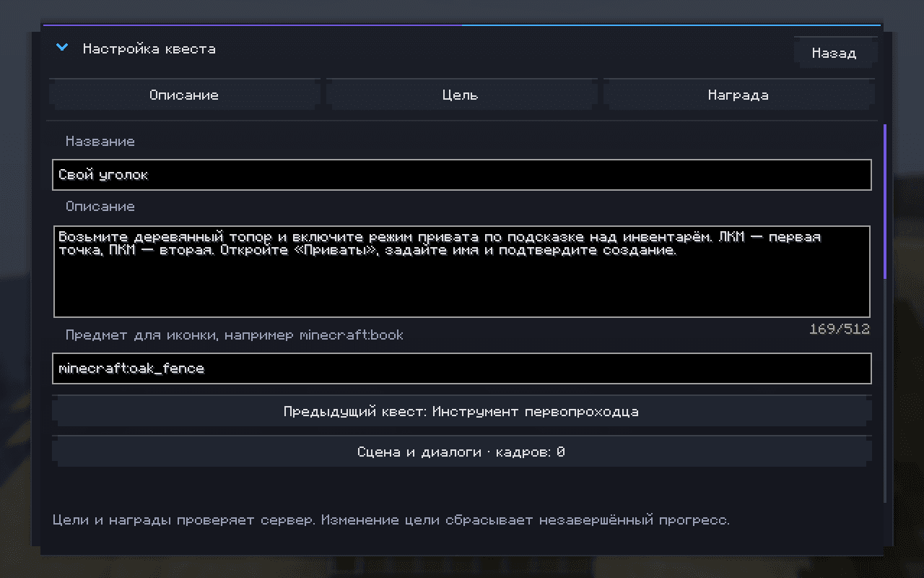Viewport: 924px width, 578px height.
Task: Click the Описание label above the text area
Action: pyautogui.click(x=100, y=207)
